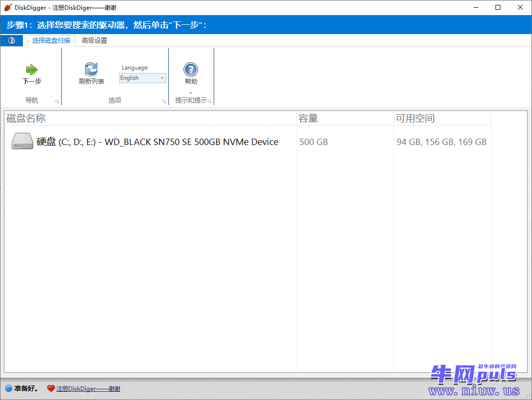Click the 帮助 button label
The image size is (532, 400).
pyautogui.click(x=191, y=81)
